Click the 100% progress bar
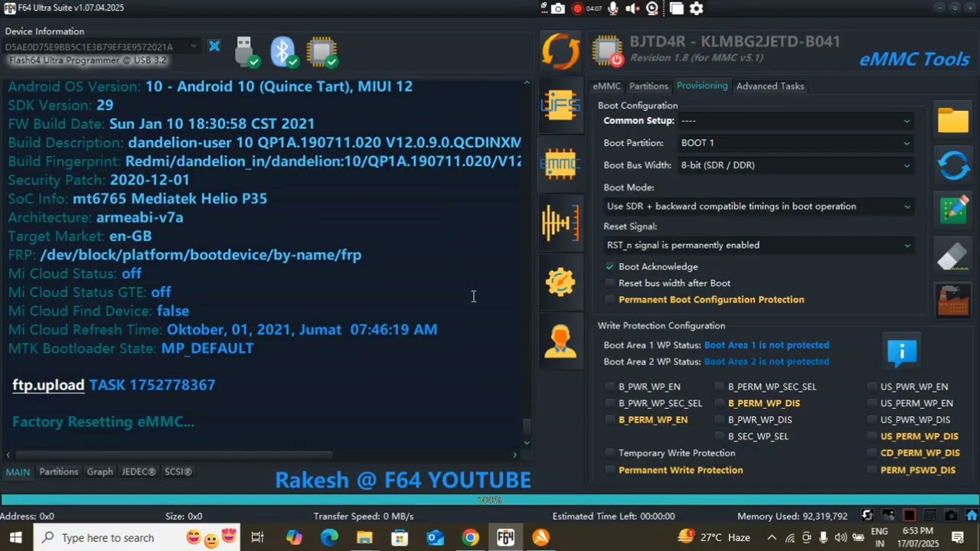Image resolution: width=980 pixels, height=551 pixels. tap(490, 500)
